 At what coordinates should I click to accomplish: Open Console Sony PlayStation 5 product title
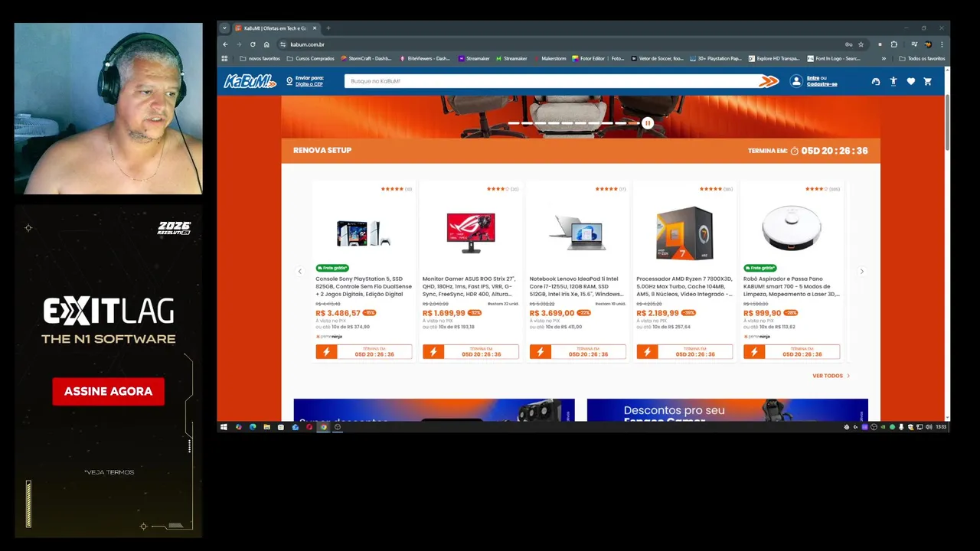click(x=364, y=286)
